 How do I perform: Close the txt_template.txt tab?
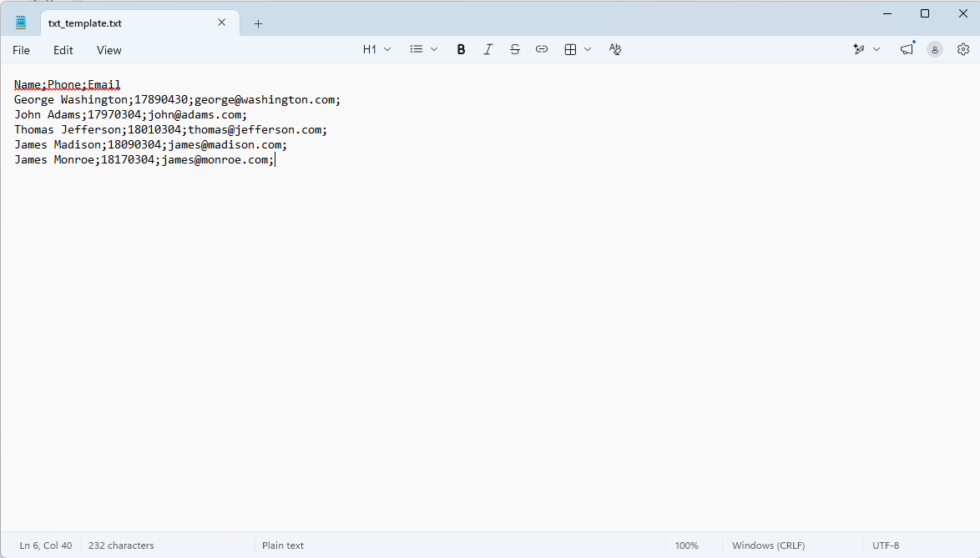(222, 23)
